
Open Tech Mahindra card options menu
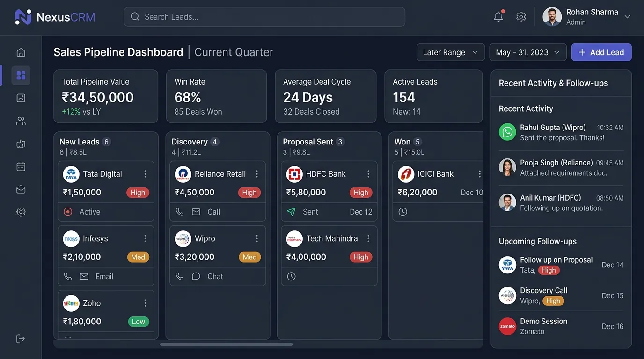(x=368, y=238)
